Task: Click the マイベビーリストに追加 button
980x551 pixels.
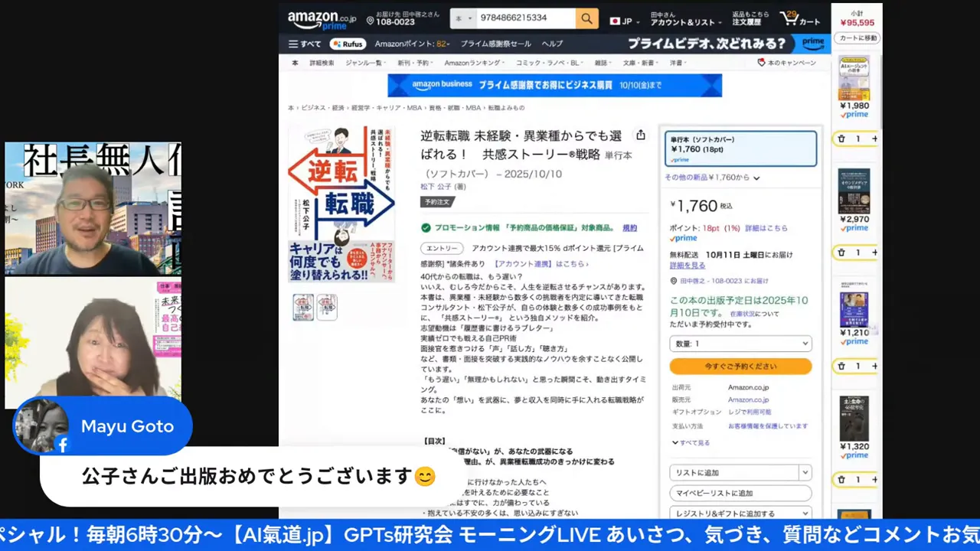Action: pos(740,494)
